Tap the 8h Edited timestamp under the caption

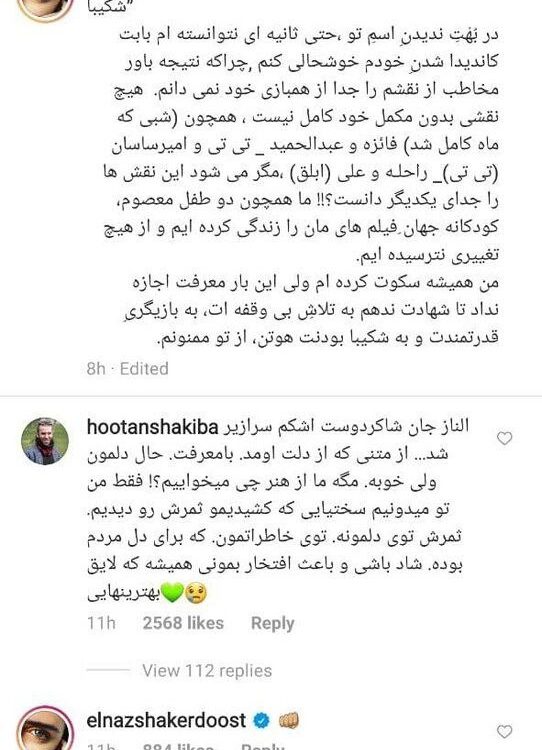tap(128, 369)
